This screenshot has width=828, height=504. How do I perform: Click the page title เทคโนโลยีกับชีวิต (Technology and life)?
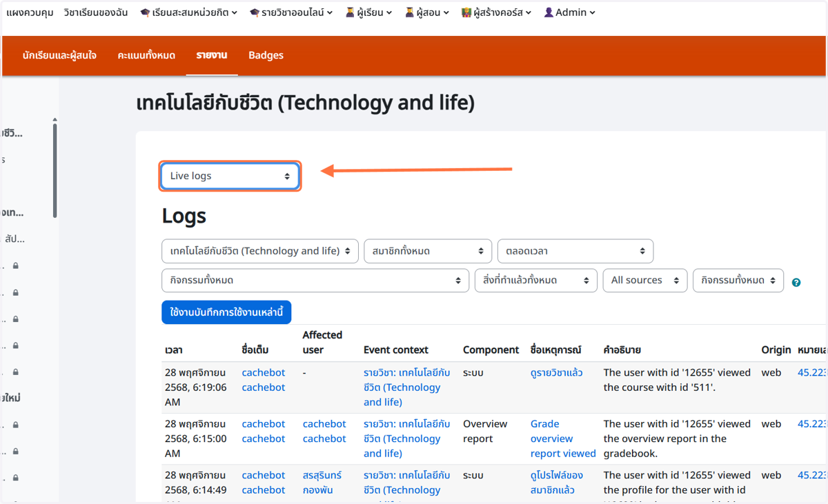click(x=306, y=103)
